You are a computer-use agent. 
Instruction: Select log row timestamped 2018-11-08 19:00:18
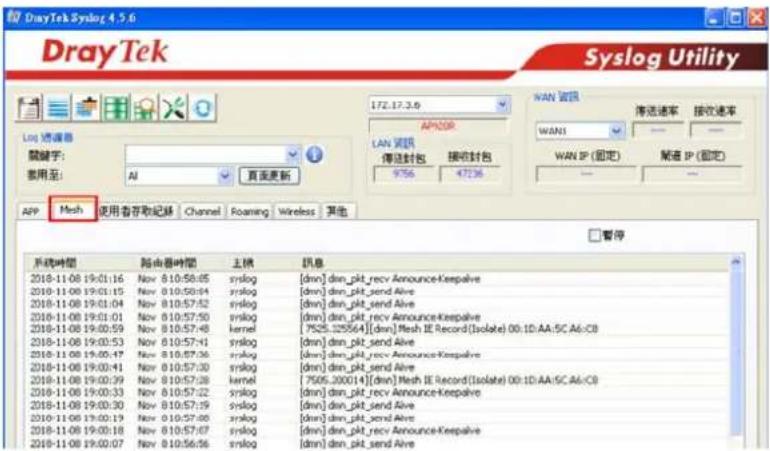[377, 431]
